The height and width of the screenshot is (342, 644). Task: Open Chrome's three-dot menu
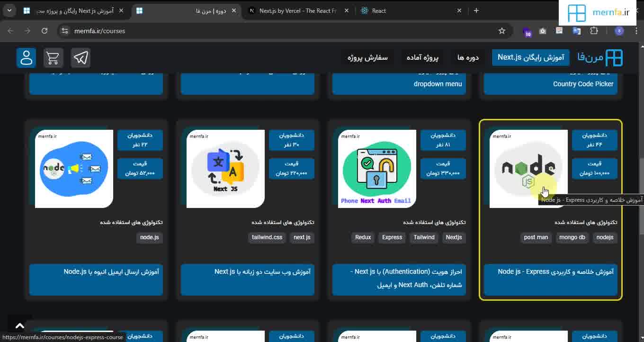pos(636,31)
